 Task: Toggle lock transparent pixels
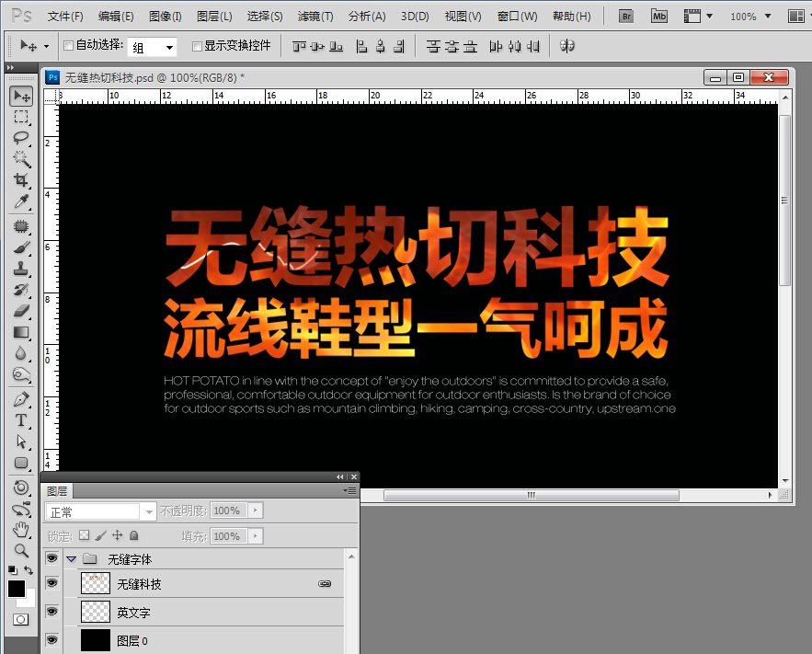[84, 535]
